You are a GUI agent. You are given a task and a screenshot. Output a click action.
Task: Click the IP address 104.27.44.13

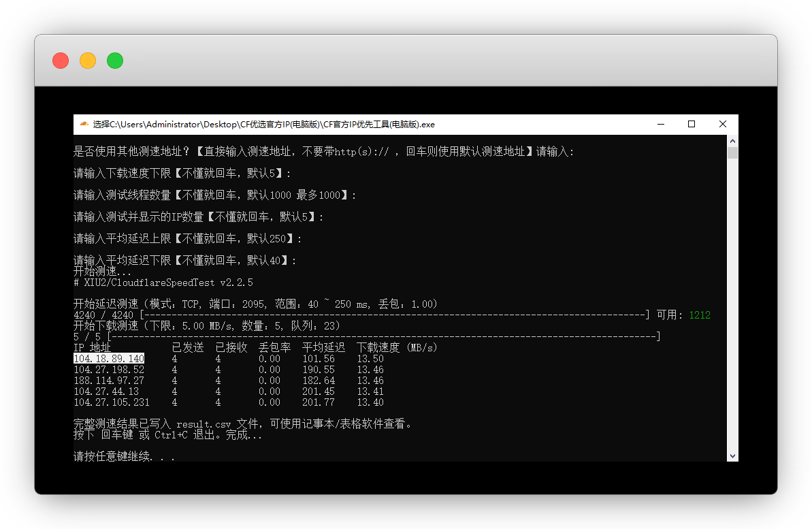click(x=106, y=391)
